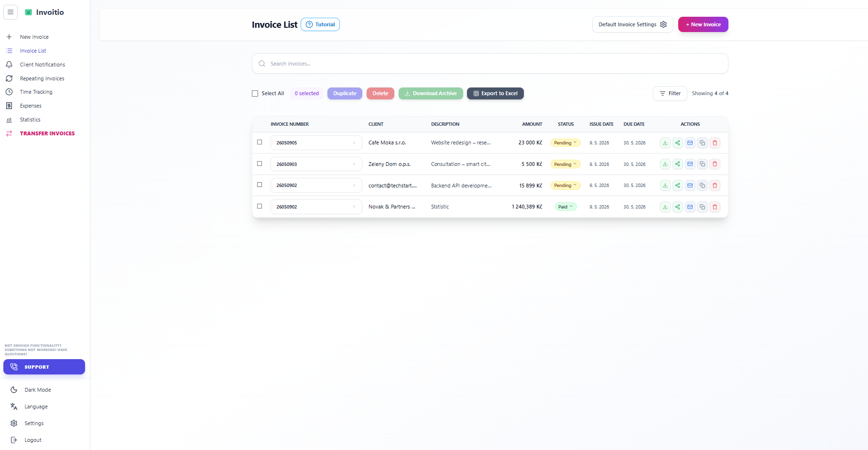Click Logout in the sidebar

(33, 440)
